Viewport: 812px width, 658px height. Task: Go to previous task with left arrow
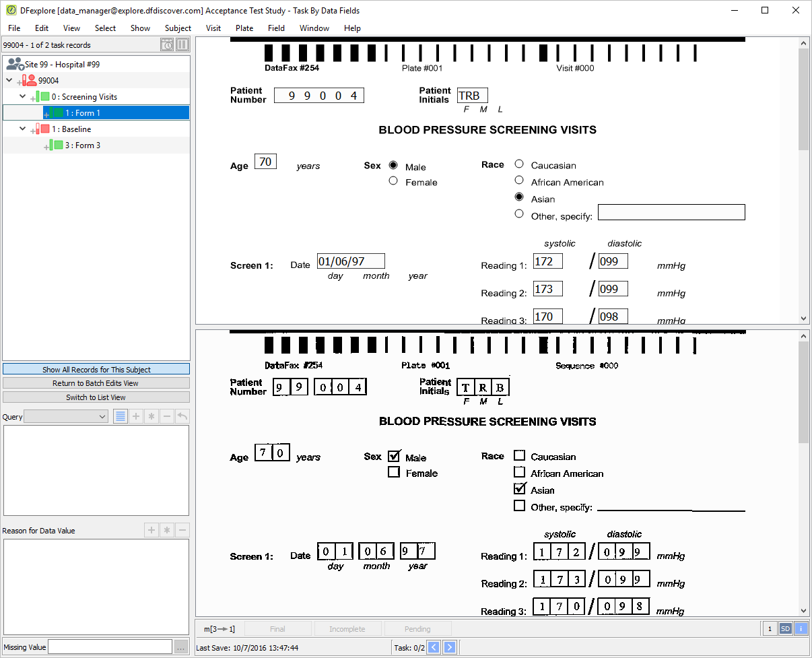pos(434,648)
